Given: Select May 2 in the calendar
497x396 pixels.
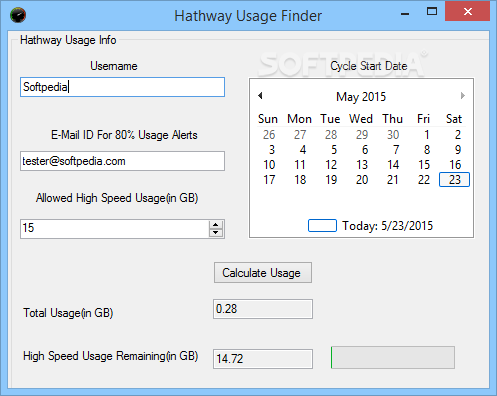Looking at the screenshot, I should (x=458, y=135).
